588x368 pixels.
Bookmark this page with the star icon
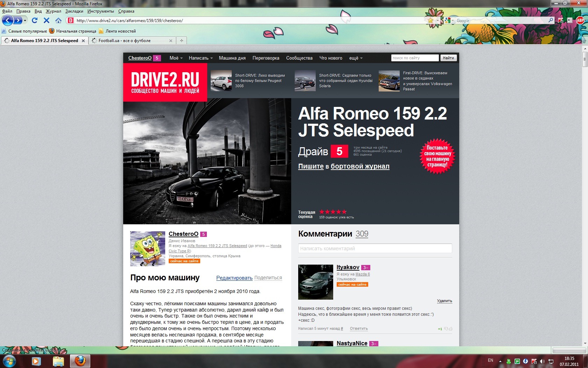point(430,20)
